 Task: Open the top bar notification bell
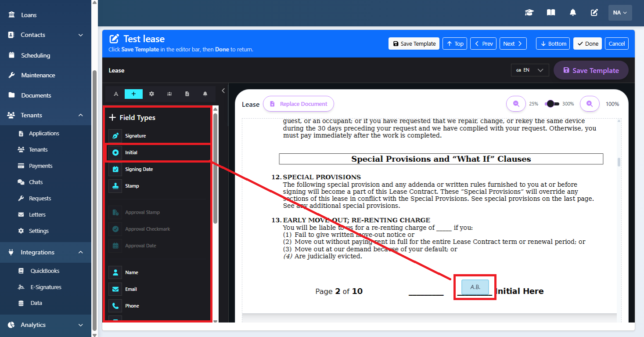tap(573, 13)
